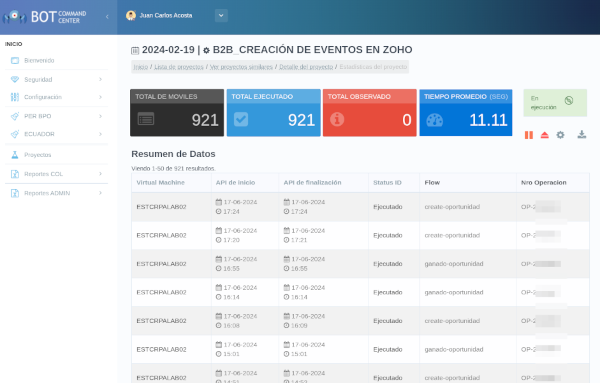Click Juan Carlos Acosta's user avatar
This screenshot has width=600, height=383.
(131, 16)
